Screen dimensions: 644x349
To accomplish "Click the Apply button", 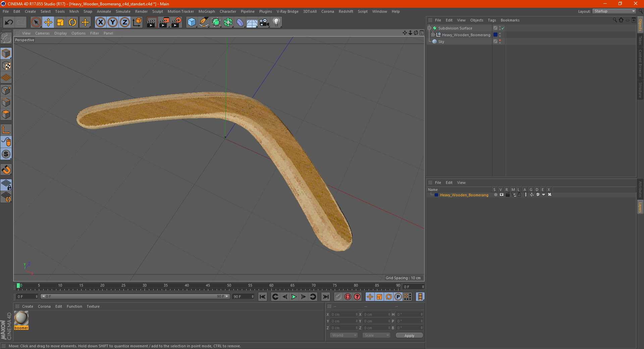I will click(x=409, y=335).
